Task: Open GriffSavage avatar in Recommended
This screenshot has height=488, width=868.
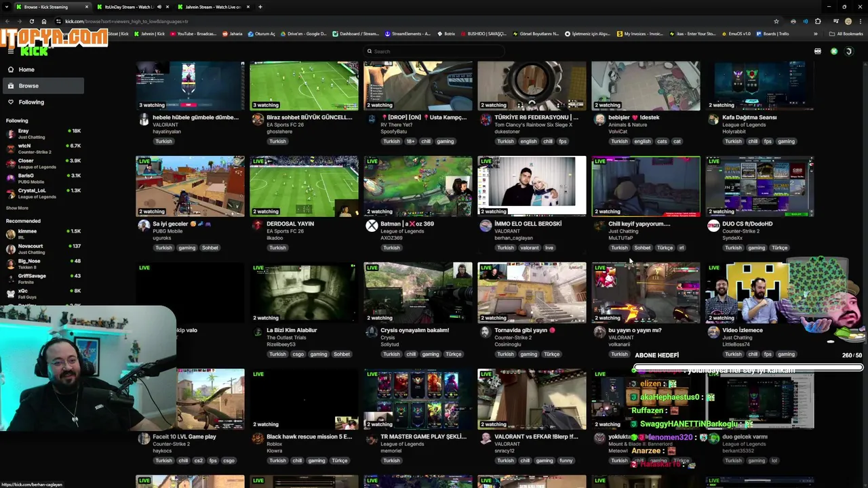Action: point(10,279)
